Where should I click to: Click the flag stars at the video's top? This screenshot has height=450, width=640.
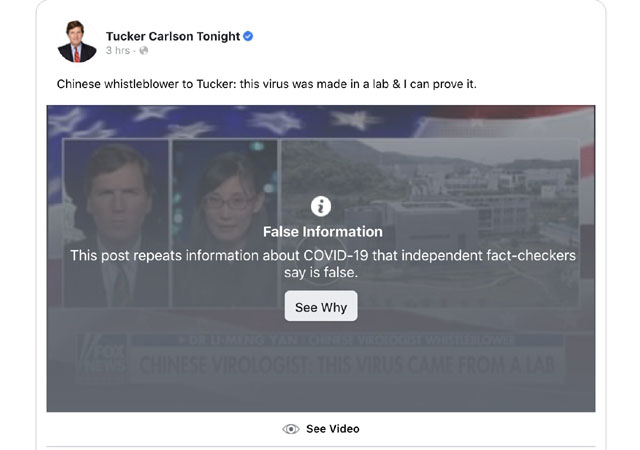tap(200, 120)
